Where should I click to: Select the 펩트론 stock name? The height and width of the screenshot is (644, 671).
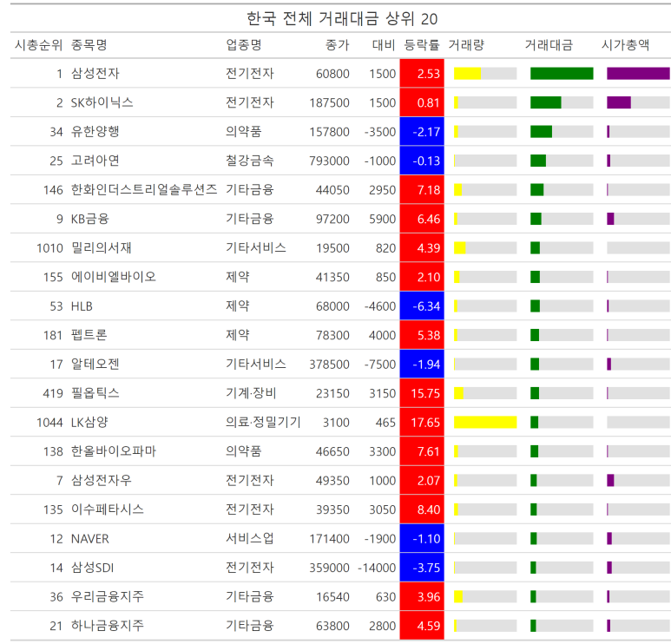(x=89, y=335)
